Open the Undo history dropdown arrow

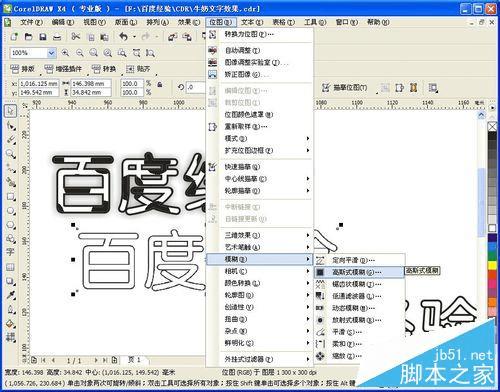[134, 37]
